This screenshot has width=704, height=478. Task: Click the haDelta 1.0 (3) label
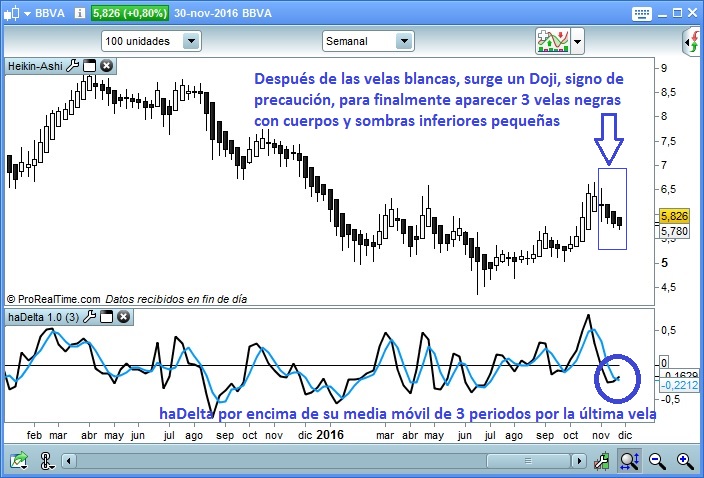(x=44, y=317)
